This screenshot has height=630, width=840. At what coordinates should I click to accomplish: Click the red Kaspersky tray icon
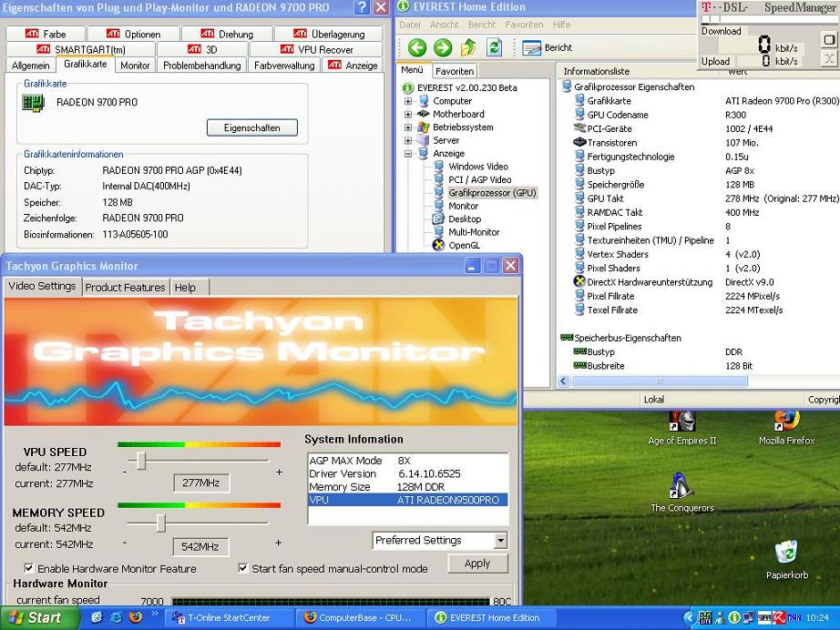[x=778, y=617]
